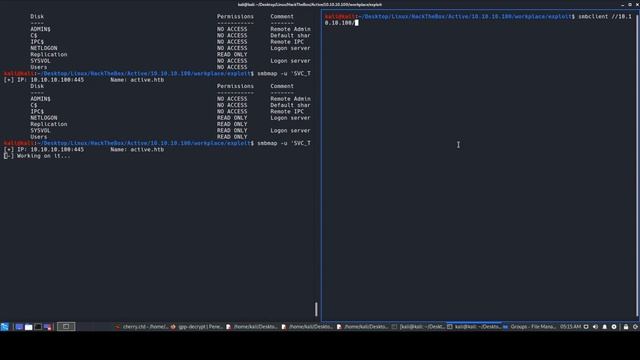Click the 'smbclient' command text in right pane
Screen dimensions: 640x360
[x=593, y=16]
